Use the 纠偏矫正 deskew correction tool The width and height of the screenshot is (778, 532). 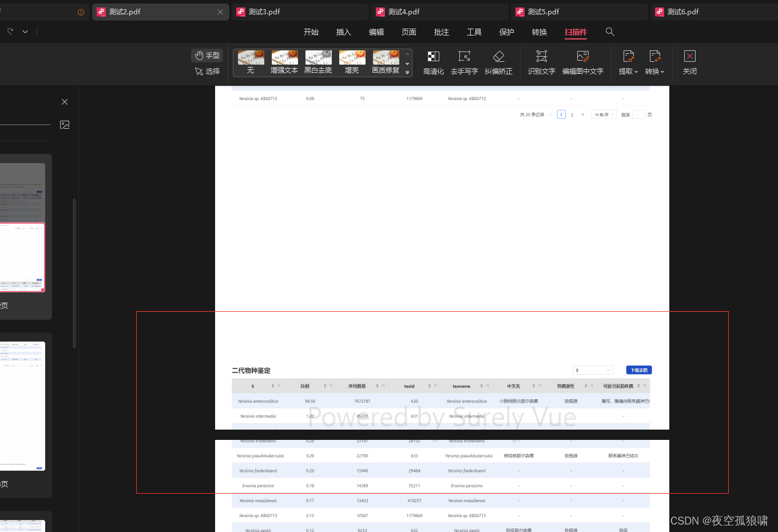498,63
